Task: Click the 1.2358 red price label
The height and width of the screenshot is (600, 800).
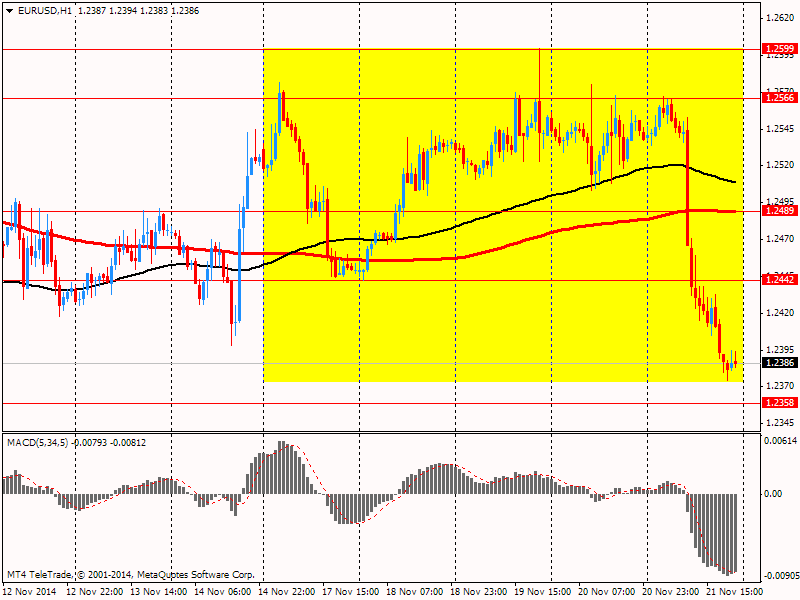Action: [x=780, y=403]
